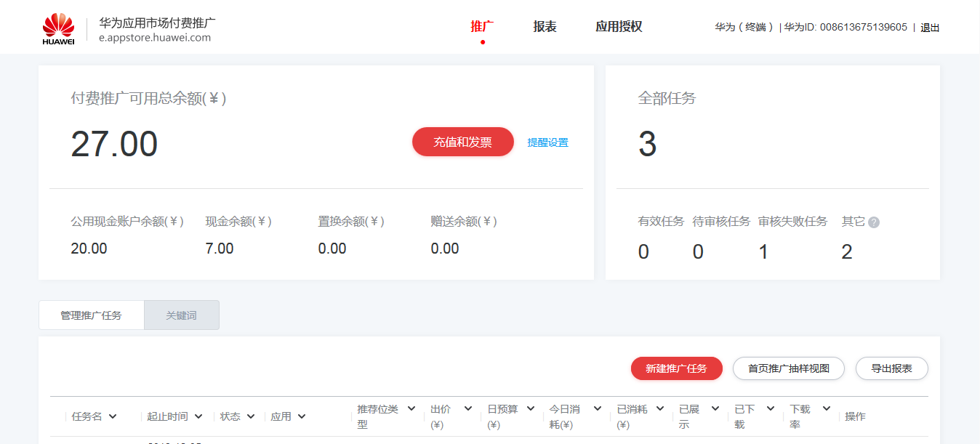Screen dimensions: 980x444
Task: Open 首页推广抽样视图 sample view
Action: (790, 368)
